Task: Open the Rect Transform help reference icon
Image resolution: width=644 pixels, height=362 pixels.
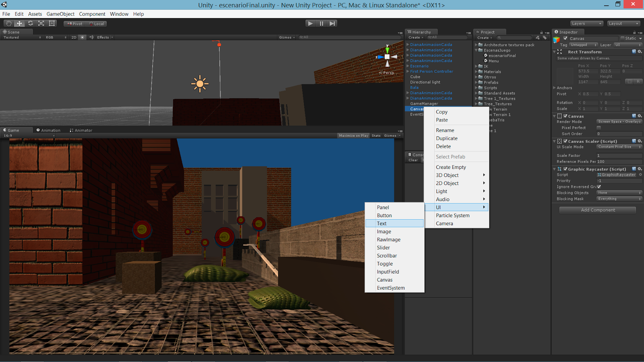Action: coord(634,51)
